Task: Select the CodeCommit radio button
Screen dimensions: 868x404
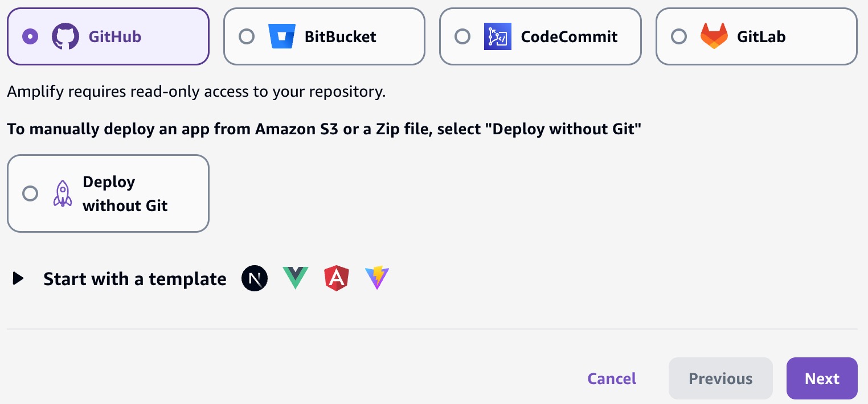Action: click(462, 36)
